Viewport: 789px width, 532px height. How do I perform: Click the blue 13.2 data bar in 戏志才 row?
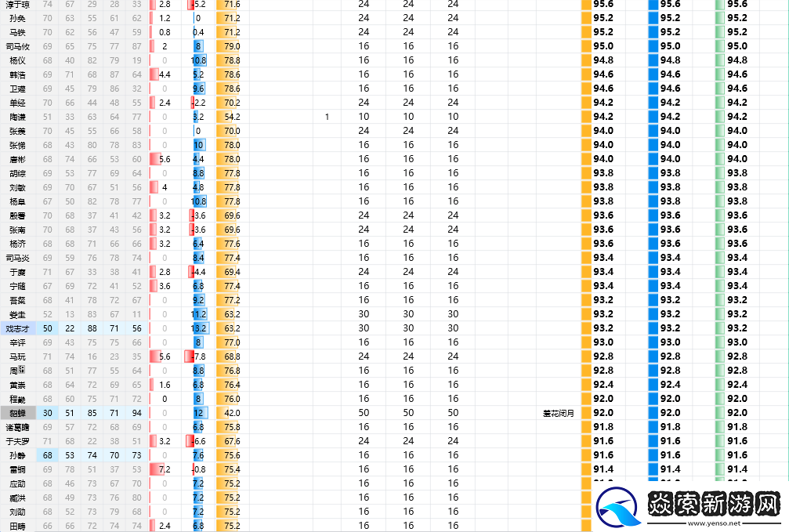(x=199, y=328)
